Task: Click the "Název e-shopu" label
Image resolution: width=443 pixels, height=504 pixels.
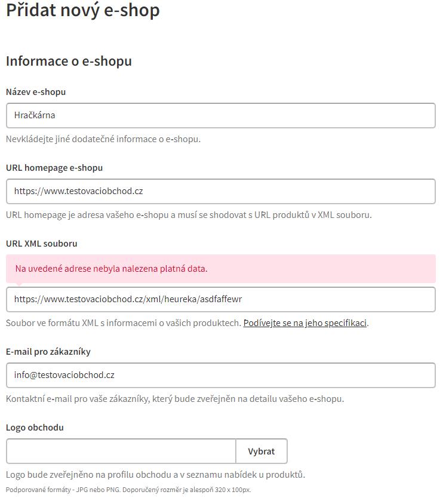Action: pyautogui.click(x=36, y=92)
